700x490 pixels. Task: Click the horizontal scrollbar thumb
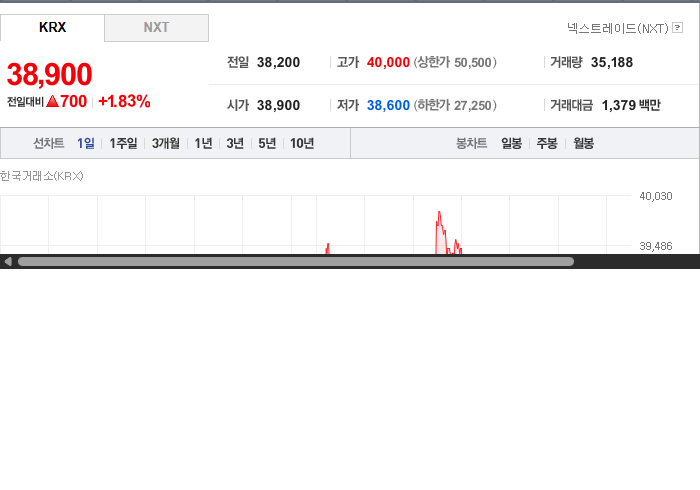(x=296, y=262)
